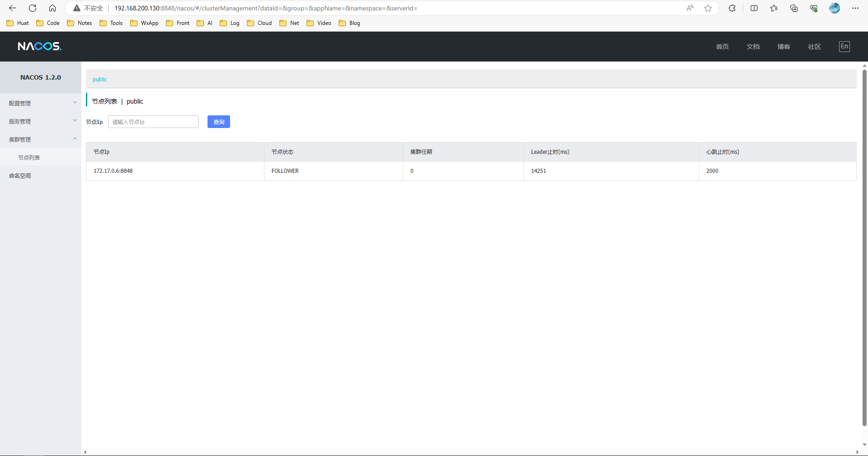Open the 文档 link in the header
This screenshot has height=456, width=868.
click(753, 47)
